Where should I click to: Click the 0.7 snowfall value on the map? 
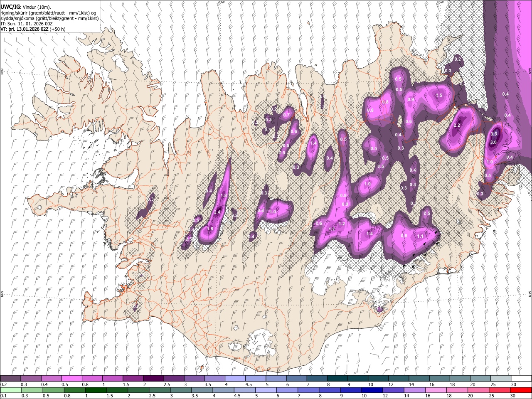pyautogui.click(x=286, y=115)
